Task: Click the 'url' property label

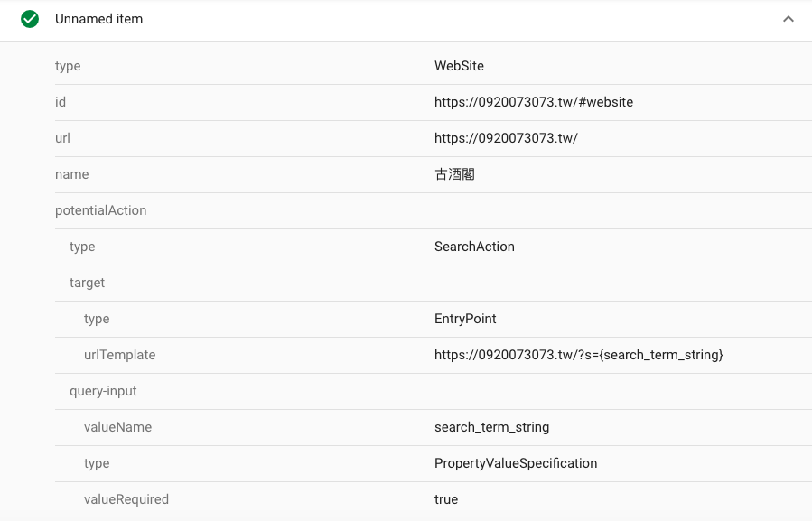Action: (62, 138)
